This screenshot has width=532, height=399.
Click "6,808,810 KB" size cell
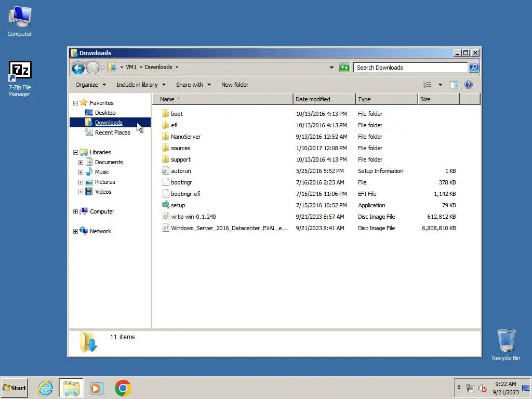438,228
